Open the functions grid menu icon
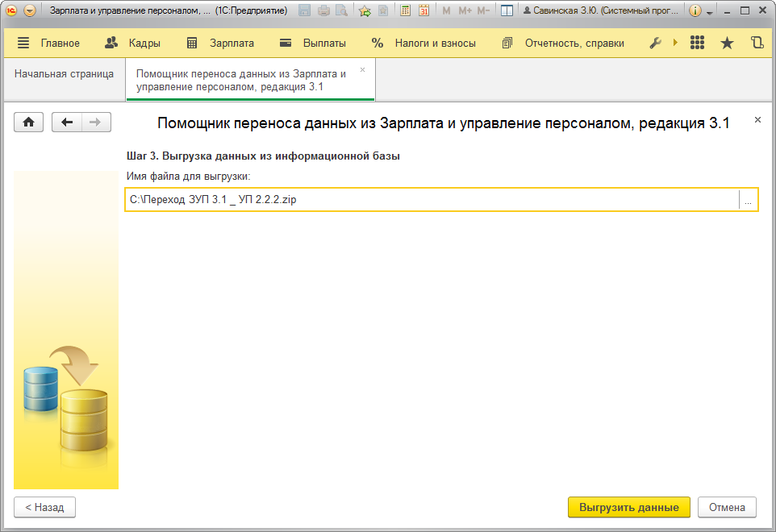The image size is (776, 532). click(698, 43)
